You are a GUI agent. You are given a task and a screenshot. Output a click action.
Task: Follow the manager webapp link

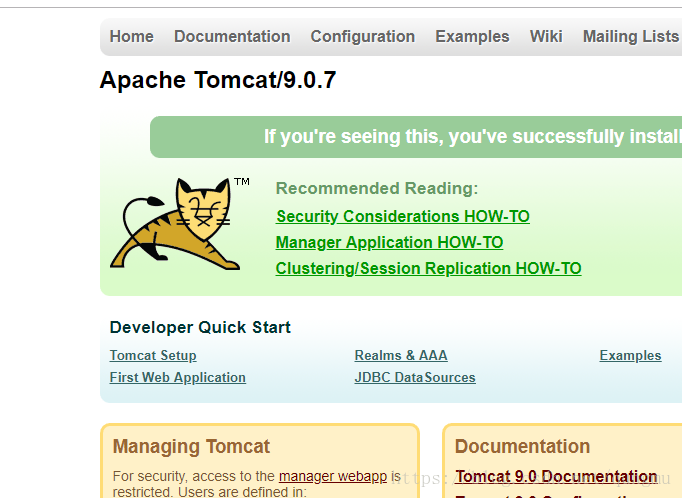click(x=333, y=477)
